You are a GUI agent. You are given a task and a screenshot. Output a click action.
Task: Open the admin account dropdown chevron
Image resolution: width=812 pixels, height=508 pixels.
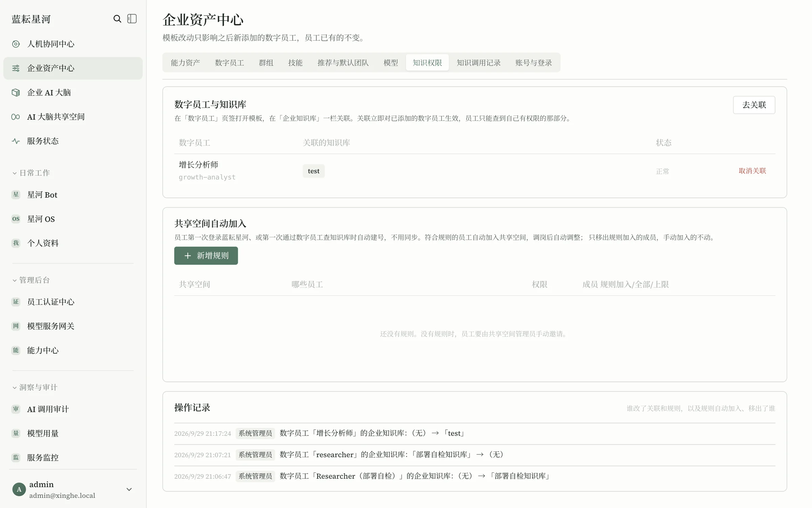coord(129,489)
